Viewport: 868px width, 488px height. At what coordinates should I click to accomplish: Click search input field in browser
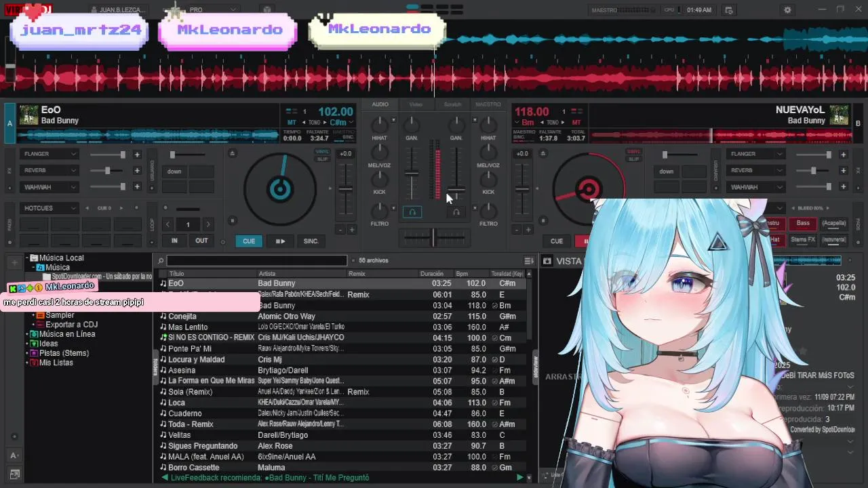click(257, 261)
